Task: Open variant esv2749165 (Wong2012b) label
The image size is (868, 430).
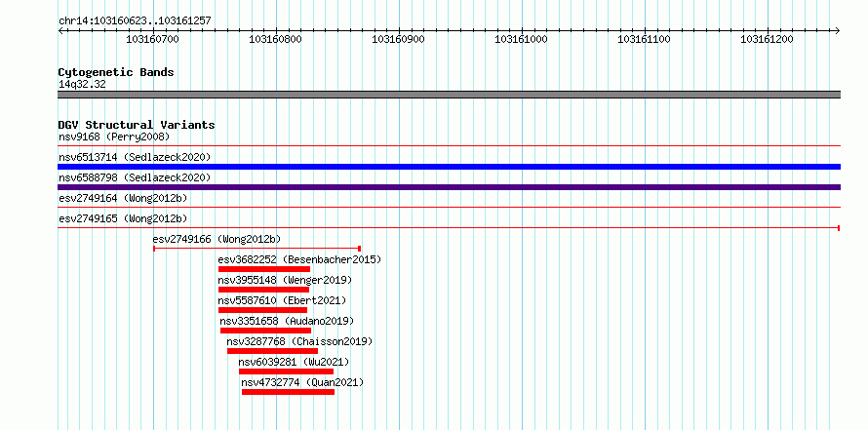Action: pyautogui.click(x=123, y=218)
